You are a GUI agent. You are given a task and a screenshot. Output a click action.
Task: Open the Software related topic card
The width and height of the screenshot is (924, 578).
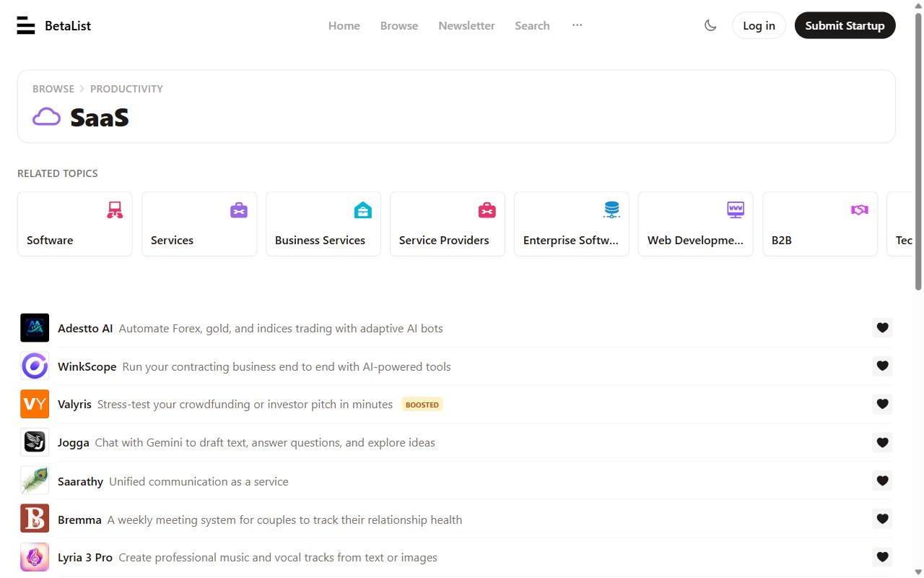click(75, 224)
